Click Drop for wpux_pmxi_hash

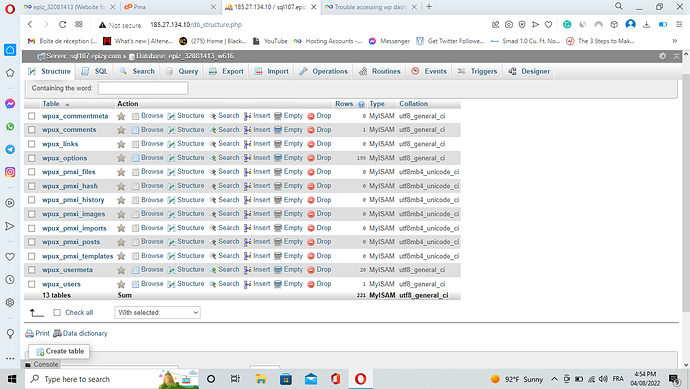coord(319,186)
